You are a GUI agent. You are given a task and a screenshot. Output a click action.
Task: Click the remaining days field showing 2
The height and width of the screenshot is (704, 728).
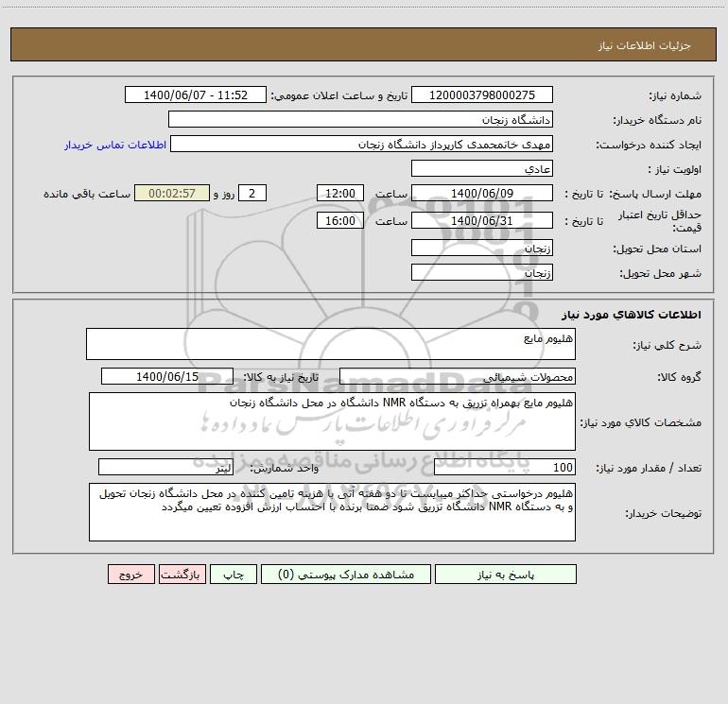point(252,193)
